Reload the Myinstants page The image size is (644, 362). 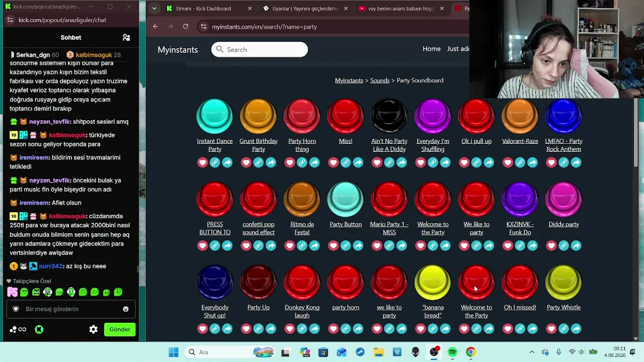tap(186, 27)
